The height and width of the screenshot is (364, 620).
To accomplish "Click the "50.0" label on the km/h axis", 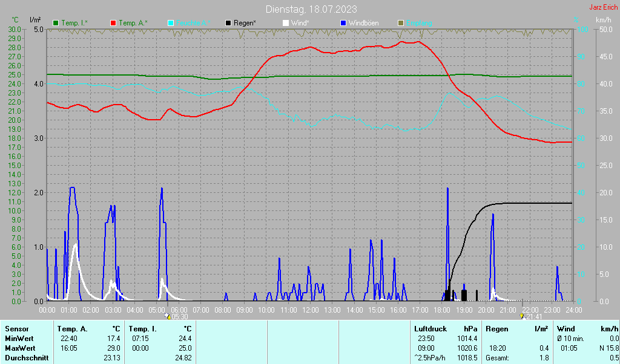I will tap(606, 29).
